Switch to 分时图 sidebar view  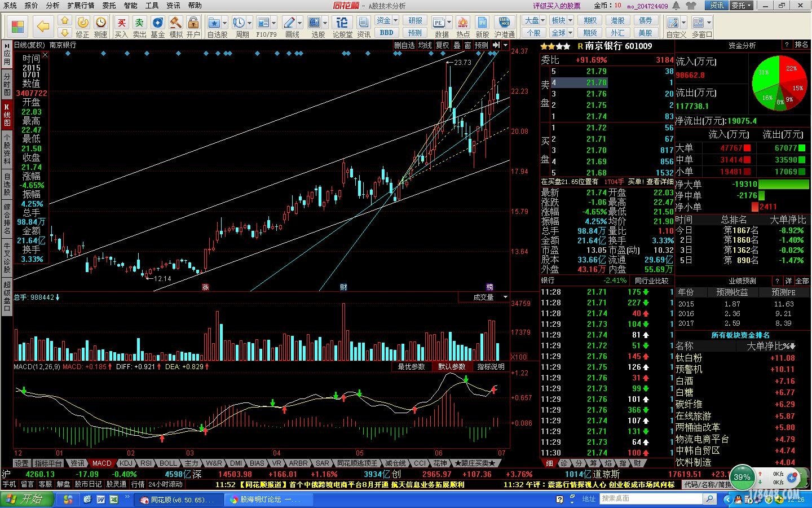click(x=7, y=84)
